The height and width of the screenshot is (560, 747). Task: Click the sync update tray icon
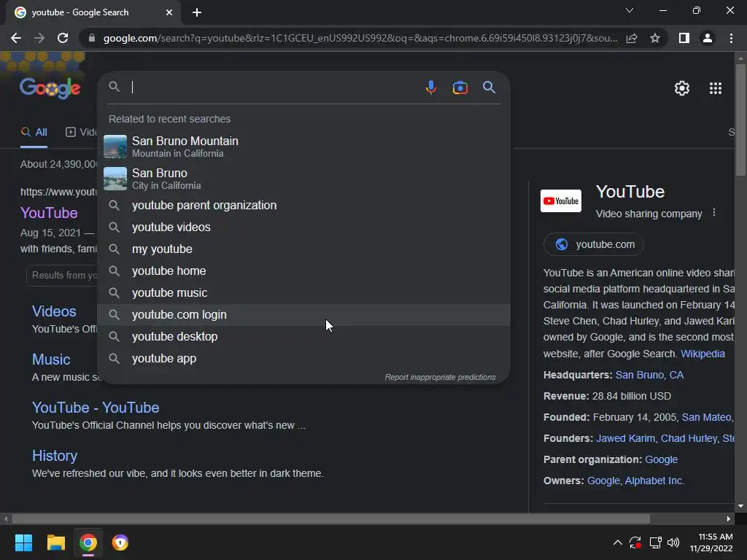[635, 542]
